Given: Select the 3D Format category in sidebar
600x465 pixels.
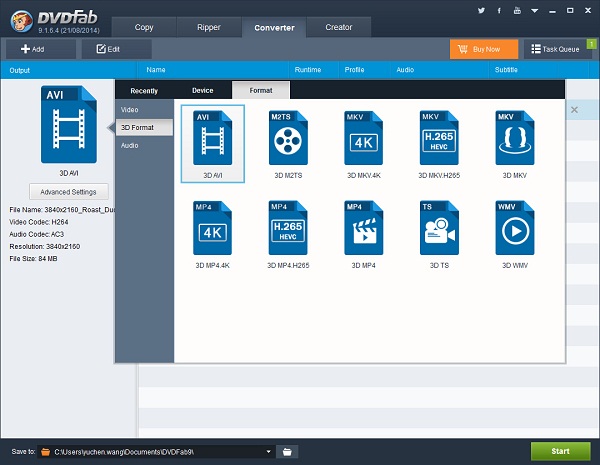Looking at the screenshot, I should tap(144, 127).
